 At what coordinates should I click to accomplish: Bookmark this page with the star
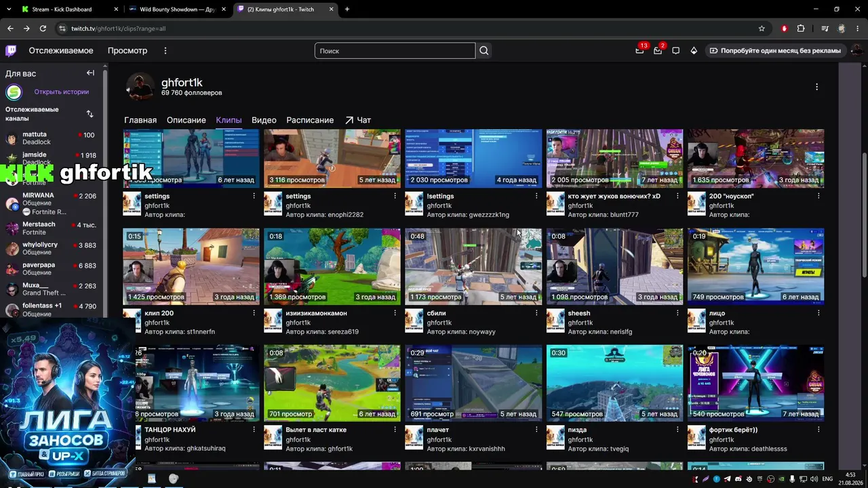[762, 28]
